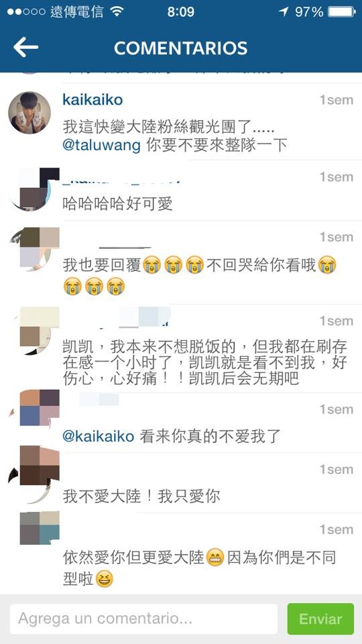Open the kaikaiko profile picture

coord(29,113)
